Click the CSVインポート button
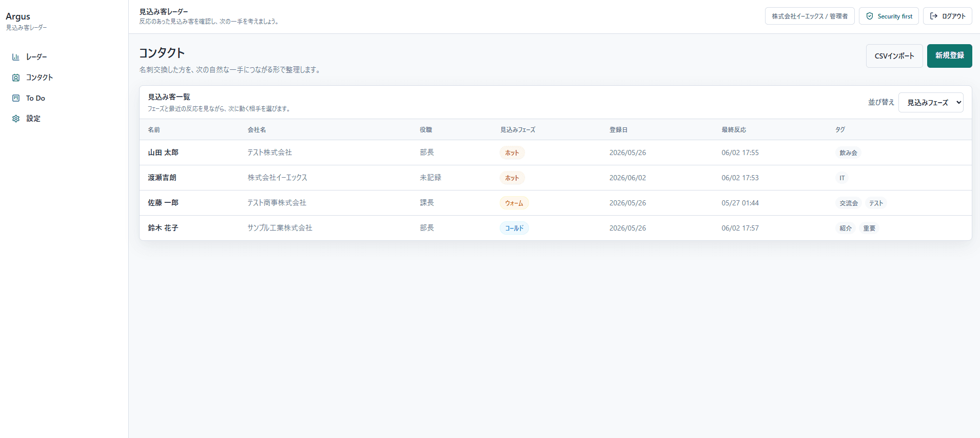The width and height of the screenshot is (980, 438). (894, 56)
